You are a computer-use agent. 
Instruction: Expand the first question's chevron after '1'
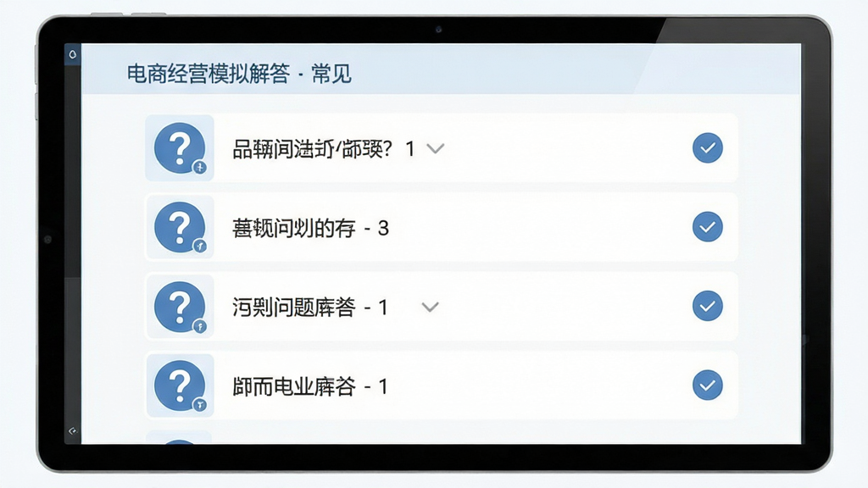[436, 148]
